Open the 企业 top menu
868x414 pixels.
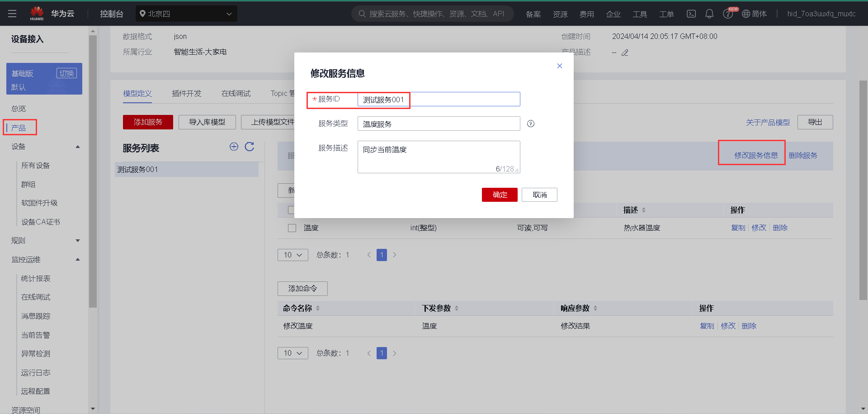(613, 14)
